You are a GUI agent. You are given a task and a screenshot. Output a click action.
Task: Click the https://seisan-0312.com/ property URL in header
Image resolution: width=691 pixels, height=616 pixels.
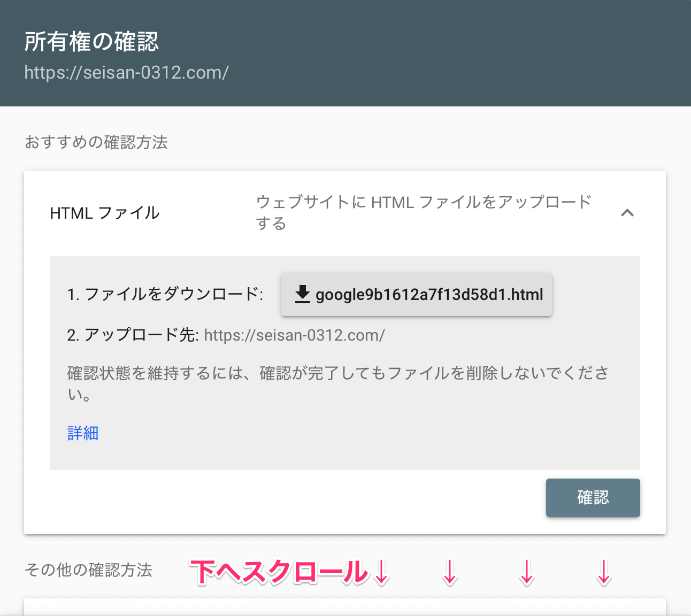[126, 73]
